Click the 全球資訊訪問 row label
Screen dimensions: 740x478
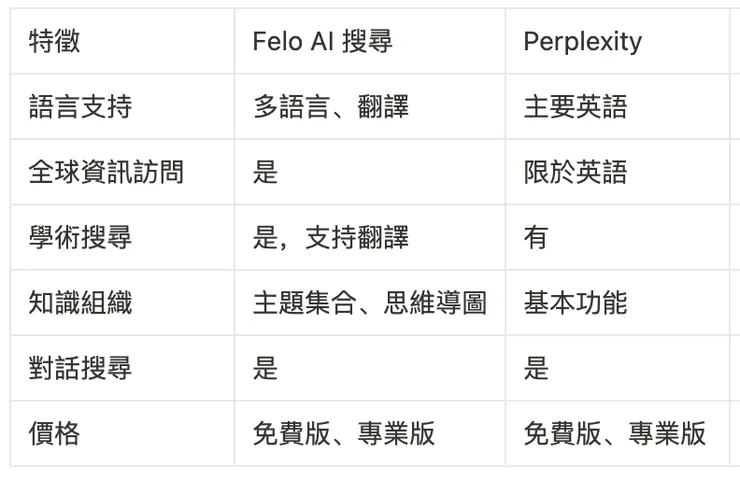click(106, 172)
